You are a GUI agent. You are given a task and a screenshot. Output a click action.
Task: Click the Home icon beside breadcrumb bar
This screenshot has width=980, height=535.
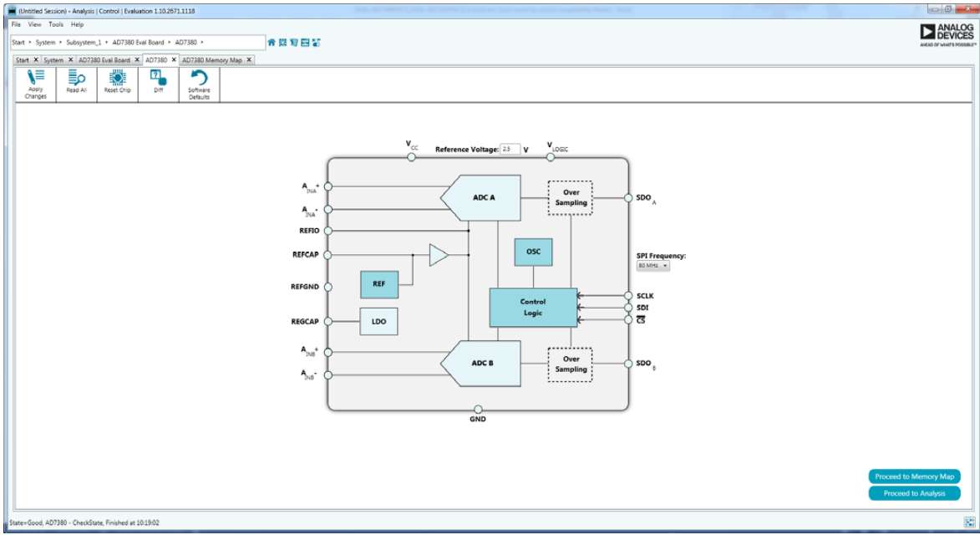tap(272, 42)
